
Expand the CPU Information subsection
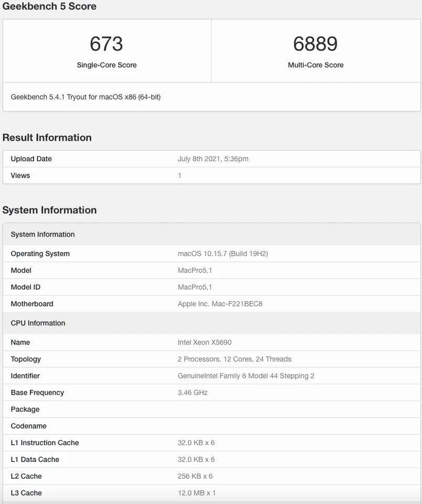[x=37, y=323]
